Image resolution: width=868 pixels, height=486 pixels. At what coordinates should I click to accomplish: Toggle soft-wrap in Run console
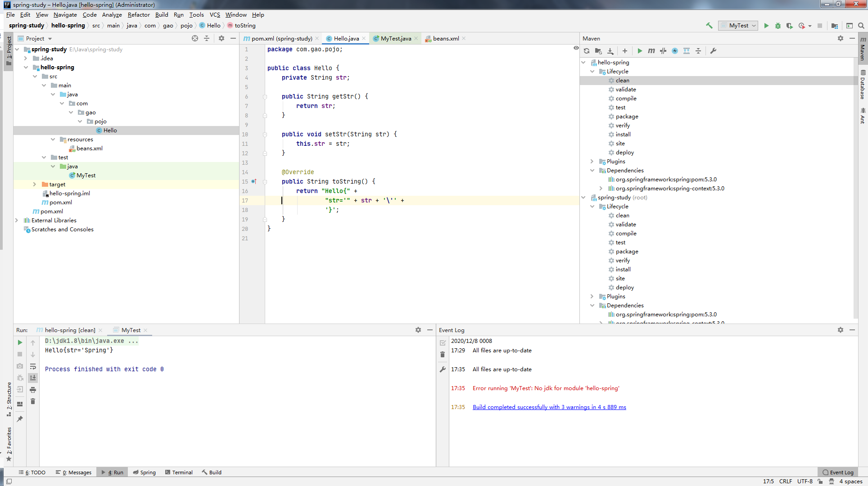click(x=33, y=366)
